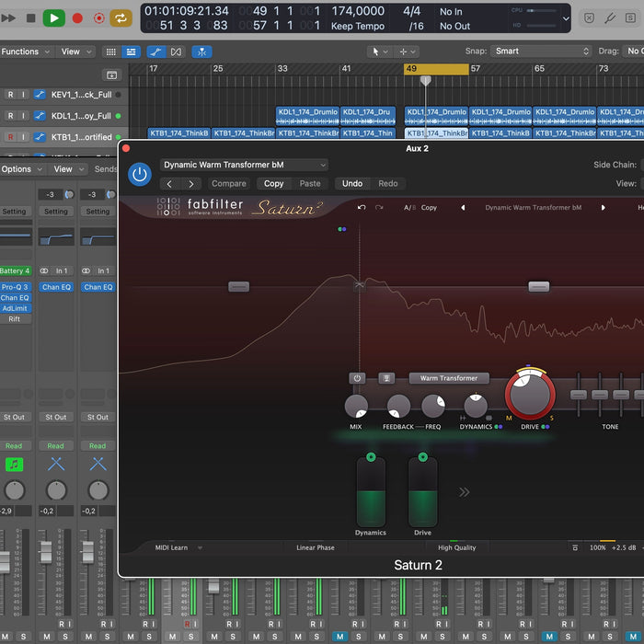
Task: Click the KDL1 track audio icon
Action: [x=40, y=116]
